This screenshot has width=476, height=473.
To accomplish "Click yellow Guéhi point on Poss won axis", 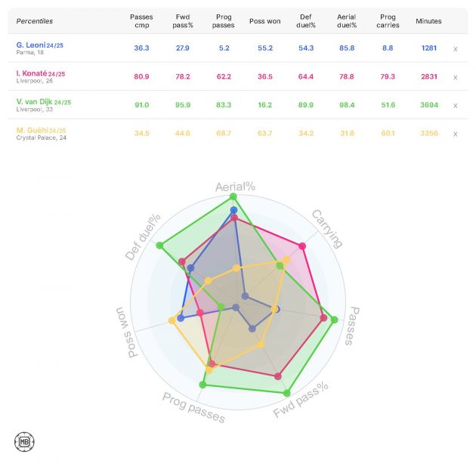I will 172,320.
